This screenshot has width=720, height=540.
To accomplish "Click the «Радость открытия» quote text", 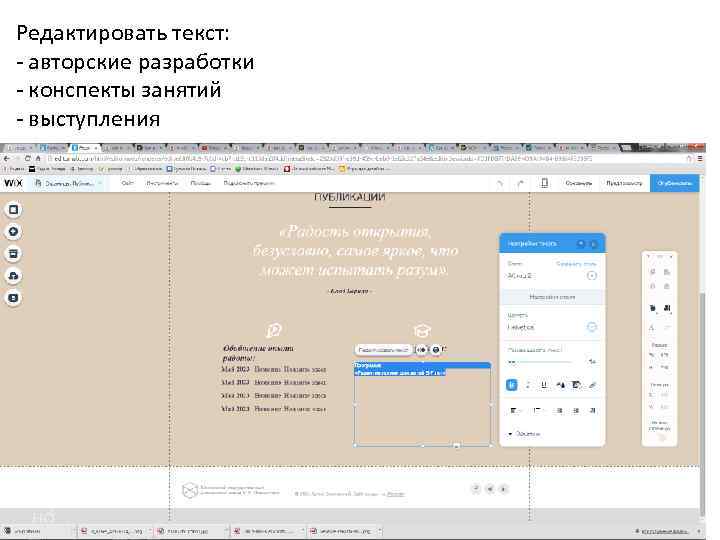I will click(355, 251).
